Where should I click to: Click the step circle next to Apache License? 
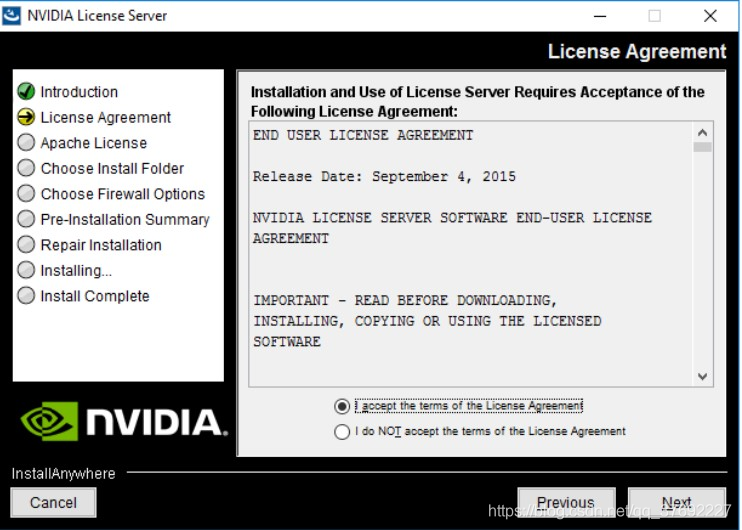click(x=26, y=142)
